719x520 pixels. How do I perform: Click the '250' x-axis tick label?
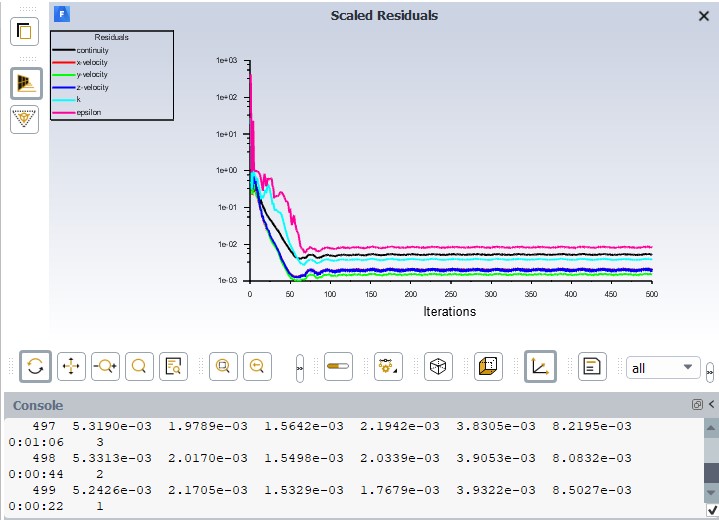coord(451,294)
